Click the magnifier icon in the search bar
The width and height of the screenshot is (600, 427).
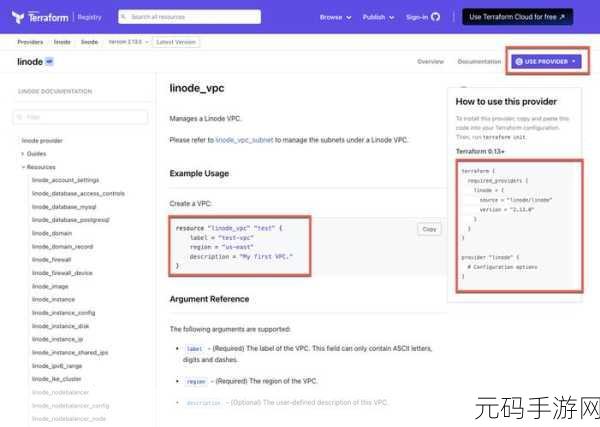click(x=124, y=17)
